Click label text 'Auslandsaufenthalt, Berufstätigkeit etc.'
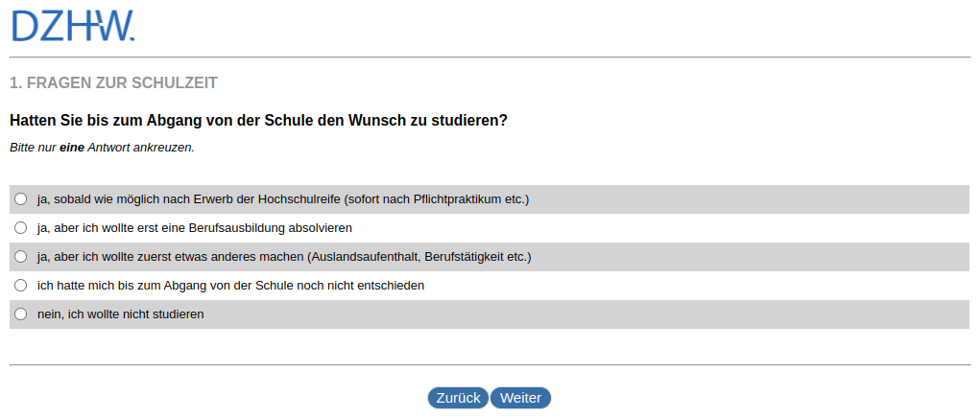The width and height of the screenshot is (980, 418). click(x=418, y=257)
